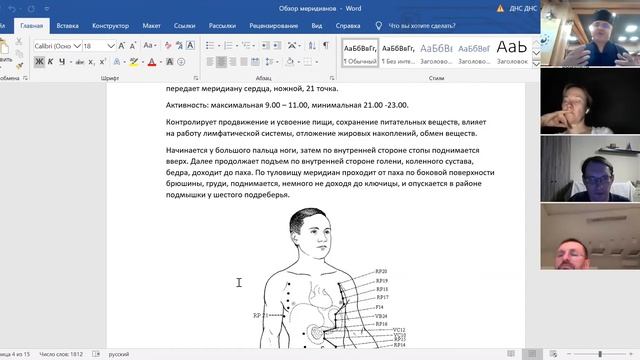Viewport: 640px width, 360px height.
Task: Open highlight color dropdown arrow
Action: click(143, 62)
